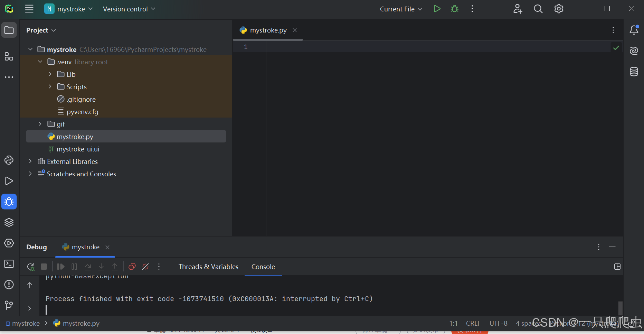Click CRLF line separator in status bar
This screenshot has height=334, width=644.
(x=473, y=323)
